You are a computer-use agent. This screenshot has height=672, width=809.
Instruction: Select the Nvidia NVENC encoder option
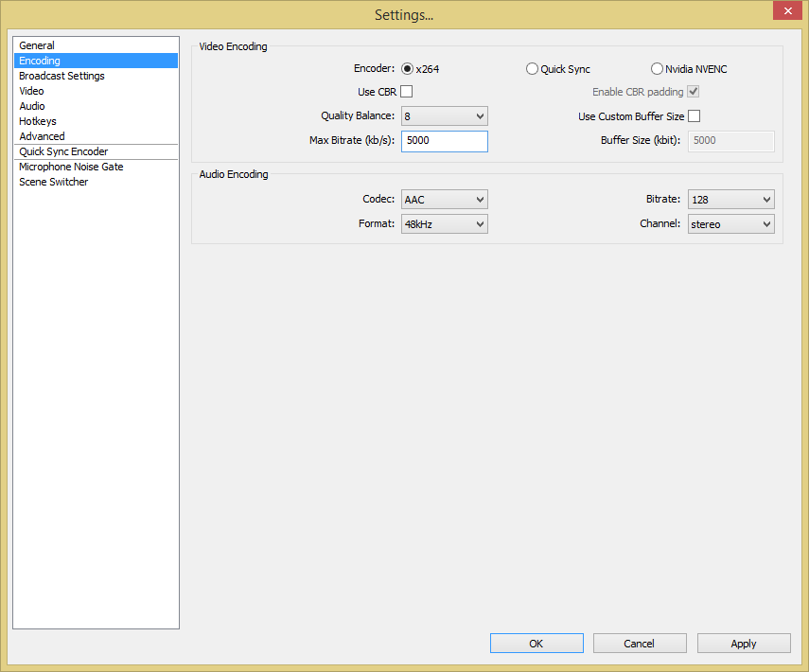tap(657, 69)
